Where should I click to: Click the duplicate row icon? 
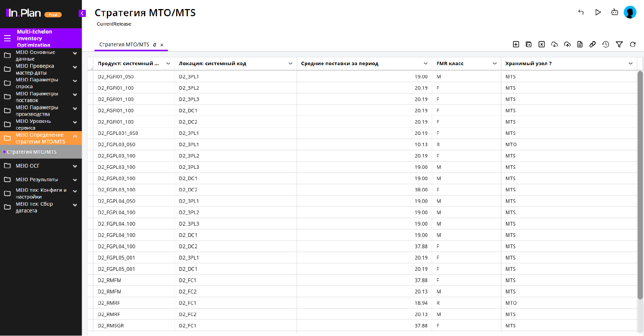[x=529, y=44]
